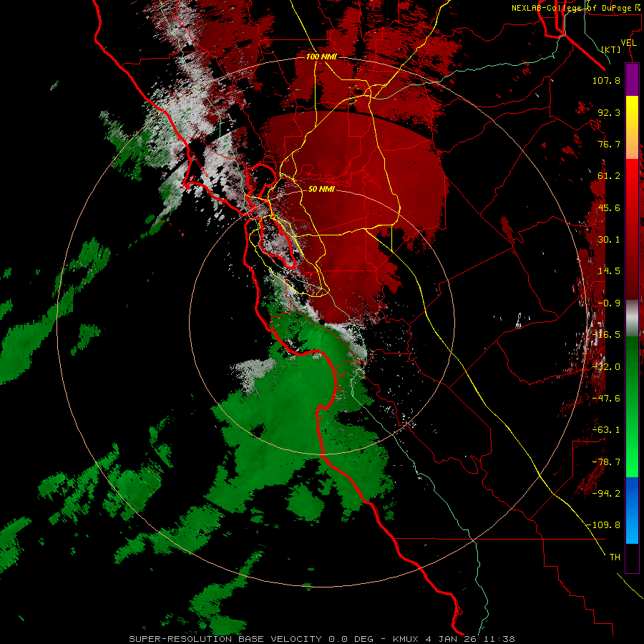Click the 30.1 scale value
The height and width of the screenshot is (644, 644).
(609, 240)
